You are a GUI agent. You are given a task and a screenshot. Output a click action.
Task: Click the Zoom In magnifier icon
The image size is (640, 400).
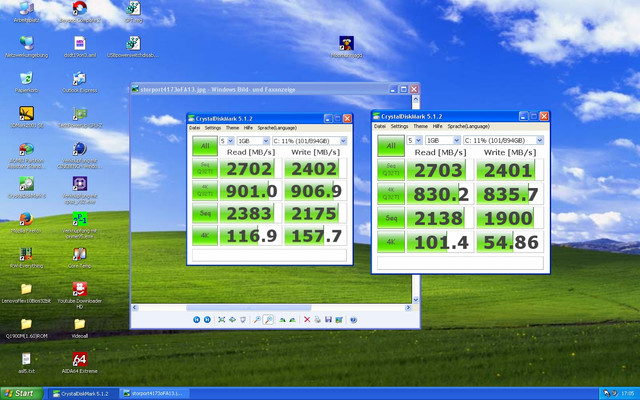[x=257, y=320]
